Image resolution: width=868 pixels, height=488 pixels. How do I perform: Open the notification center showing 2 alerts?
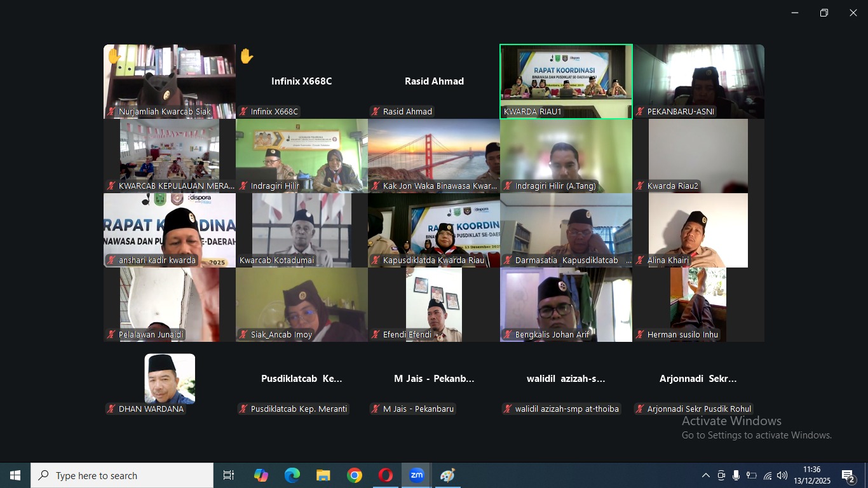(848, 475)
